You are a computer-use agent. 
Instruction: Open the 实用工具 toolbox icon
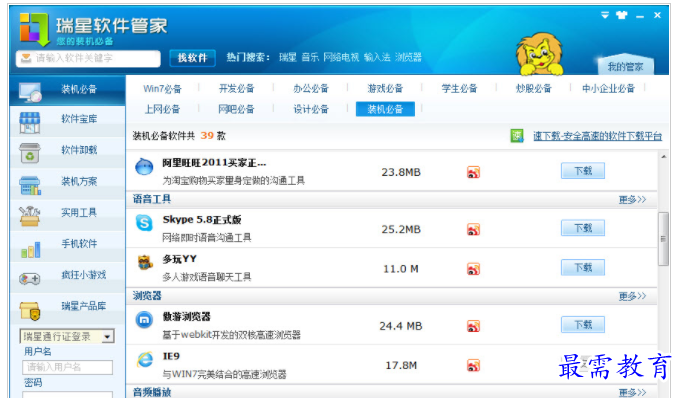[29, 216]
